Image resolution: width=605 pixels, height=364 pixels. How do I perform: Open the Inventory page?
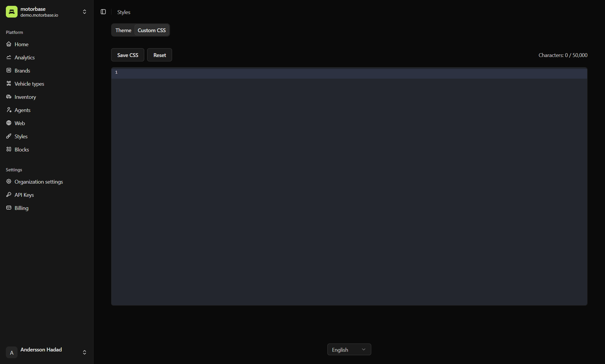(47, 97)
